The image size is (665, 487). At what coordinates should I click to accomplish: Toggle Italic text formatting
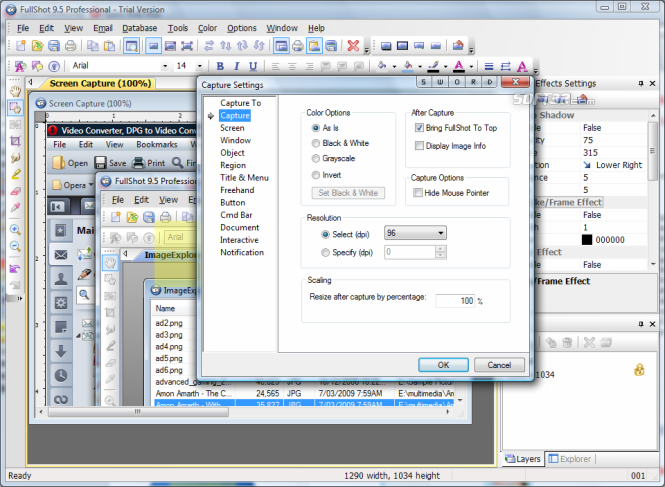pos(236,66)
